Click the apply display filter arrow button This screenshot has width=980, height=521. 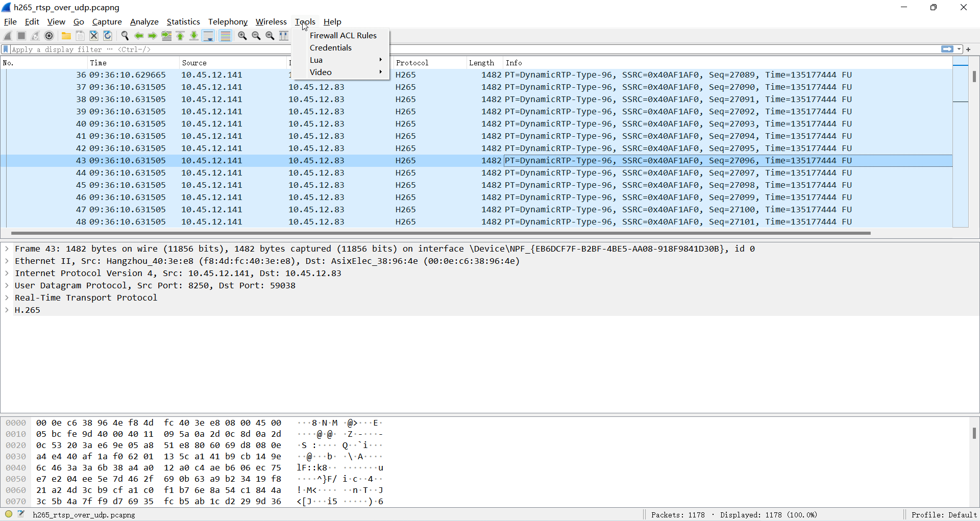click(x=947, y=49)
